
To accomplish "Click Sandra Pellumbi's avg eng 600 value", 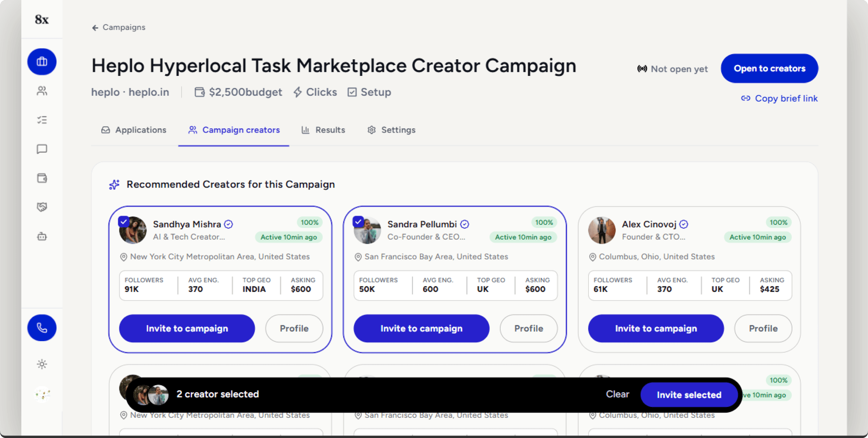I will pos(430,289).
